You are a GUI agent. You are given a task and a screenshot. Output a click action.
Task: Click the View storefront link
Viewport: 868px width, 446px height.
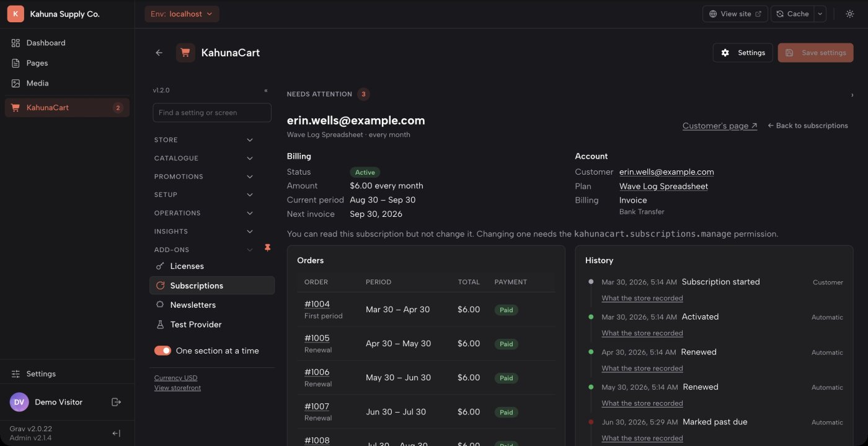177,388
